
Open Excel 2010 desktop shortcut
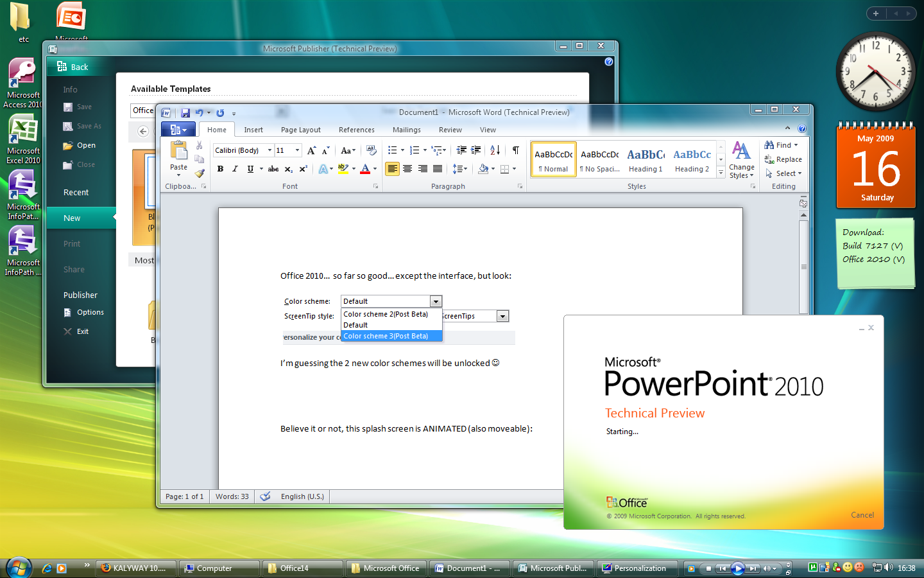[23, 139]
